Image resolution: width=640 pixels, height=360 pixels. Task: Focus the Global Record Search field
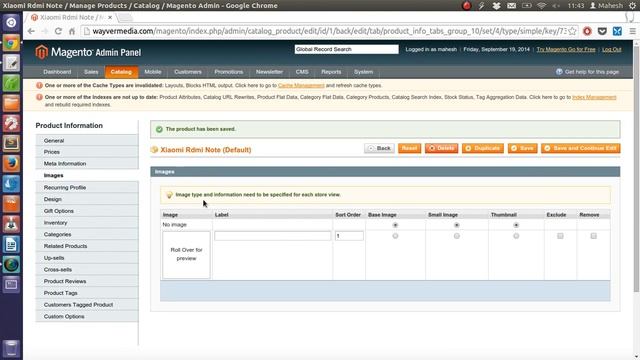pos(347,49)
